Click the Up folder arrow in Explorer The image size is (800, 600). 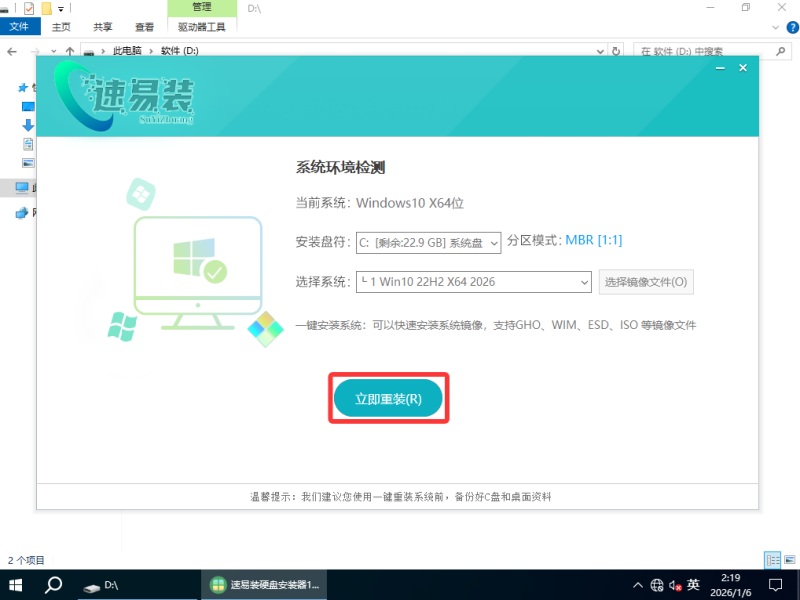(69, 50)
